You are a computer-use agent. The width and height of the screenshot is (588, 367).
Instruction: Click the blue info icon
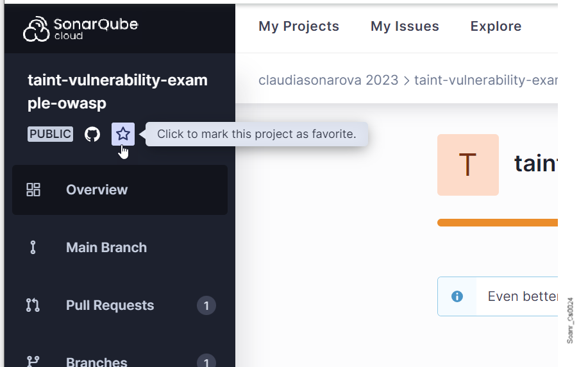point(457,296)
